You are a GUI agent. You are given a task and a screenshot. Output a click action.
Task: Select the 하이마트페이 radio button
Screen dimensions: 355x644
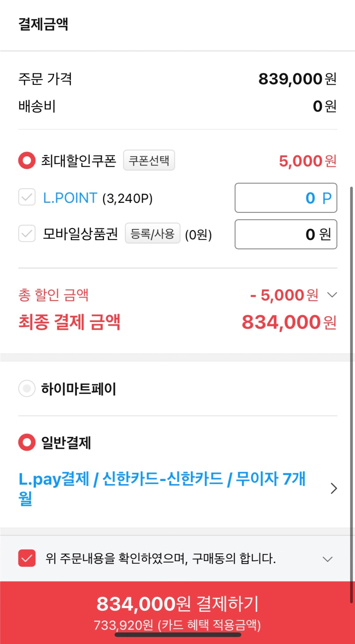point(27,389)
